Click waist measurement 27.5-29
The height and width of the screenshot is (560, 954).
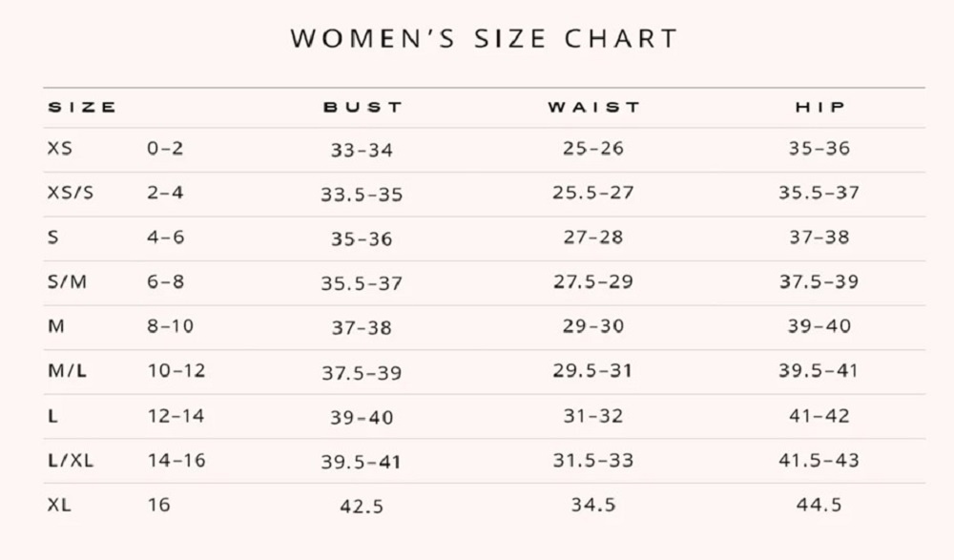[x=593, y=282]
